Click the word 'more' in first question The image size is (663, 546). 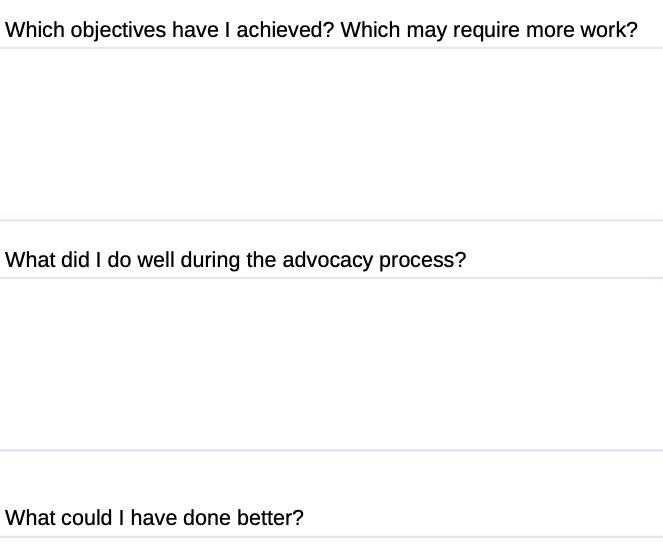[x=556, y=29]
